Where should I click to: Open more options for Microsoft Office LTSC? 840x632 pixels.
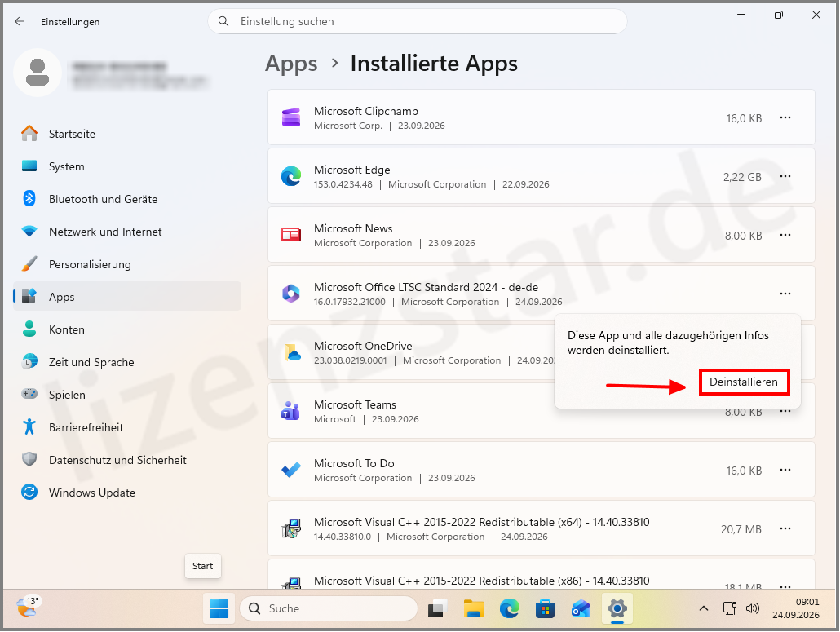tap(785, 294)
